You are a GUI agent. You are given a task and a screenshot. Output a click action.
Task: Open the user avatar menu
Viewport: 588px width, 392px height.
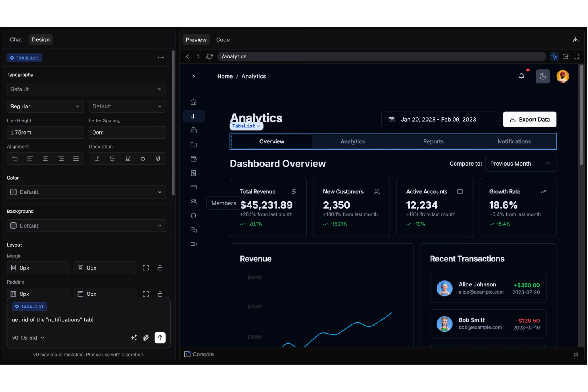coord(563,76)
